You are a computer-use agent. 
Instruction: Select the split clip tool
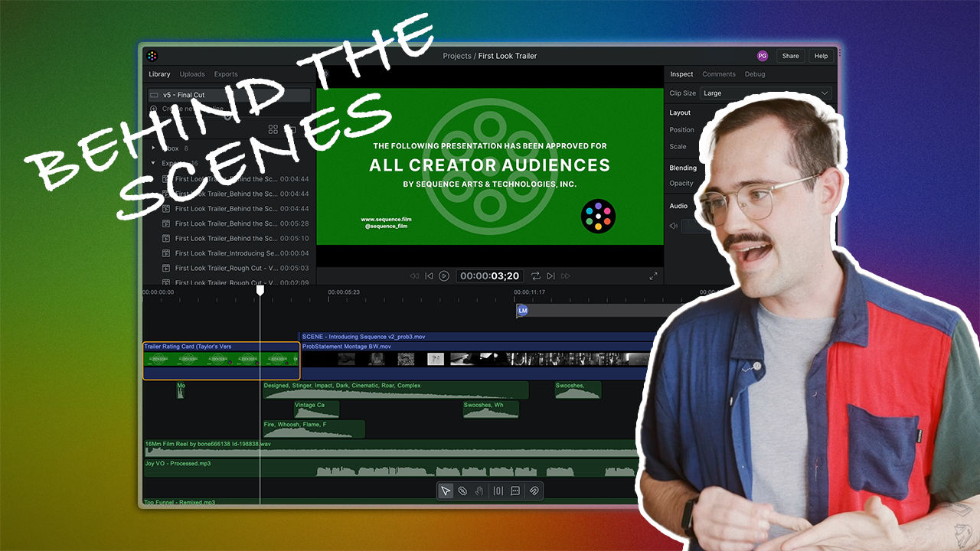tap(498, 491)
